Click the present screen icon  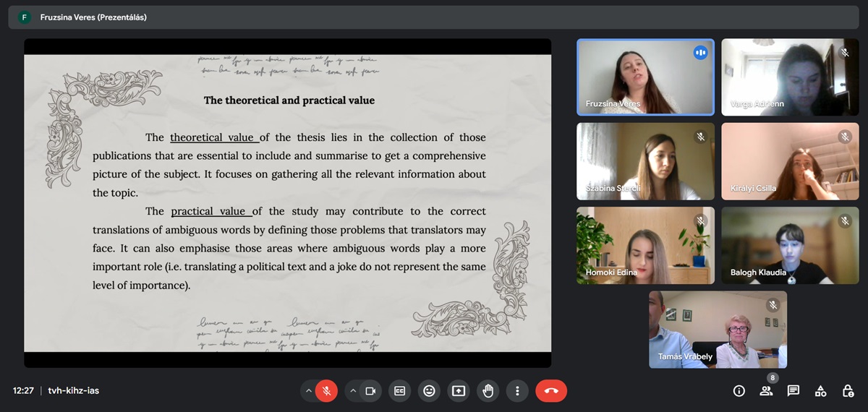pos(459,391)
